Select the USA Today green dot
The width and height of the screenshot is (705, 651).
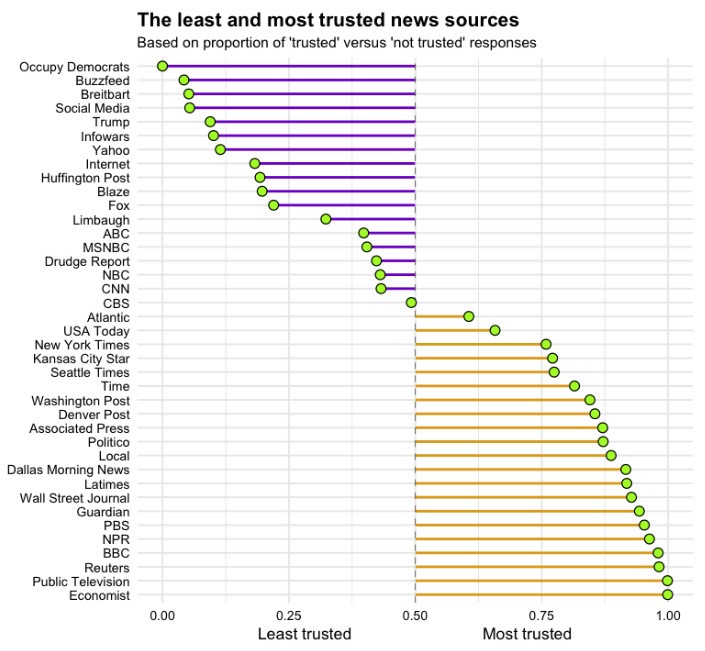495,330
